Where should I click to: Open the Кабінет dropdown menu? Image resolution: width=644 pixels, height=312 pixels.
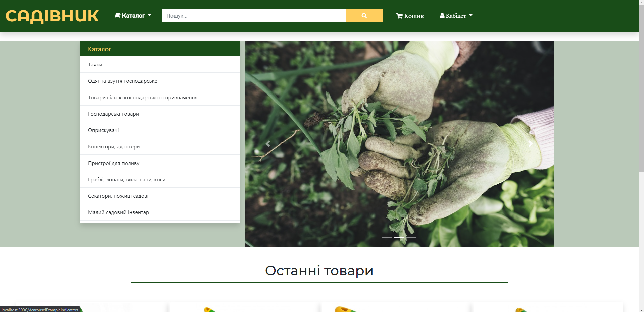456,15
